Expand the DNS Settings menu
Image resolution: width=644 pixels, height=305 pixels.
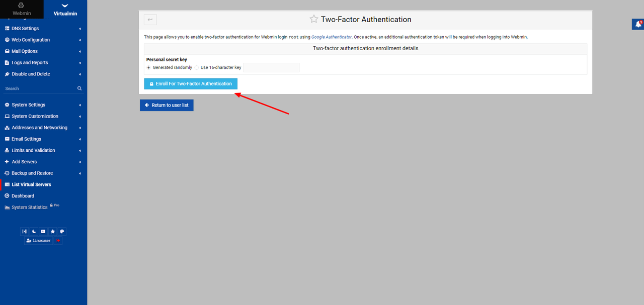coord(25,29)
